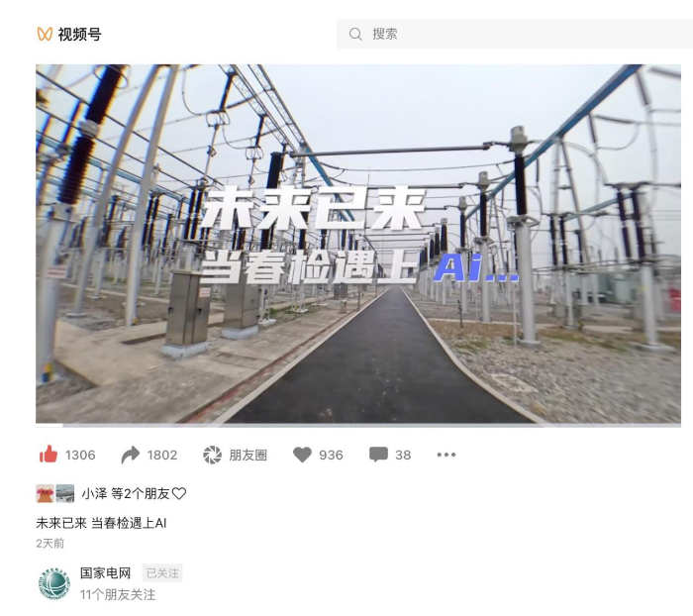
Task: Open the 国家电网 account name link
Action: point(106,573)
